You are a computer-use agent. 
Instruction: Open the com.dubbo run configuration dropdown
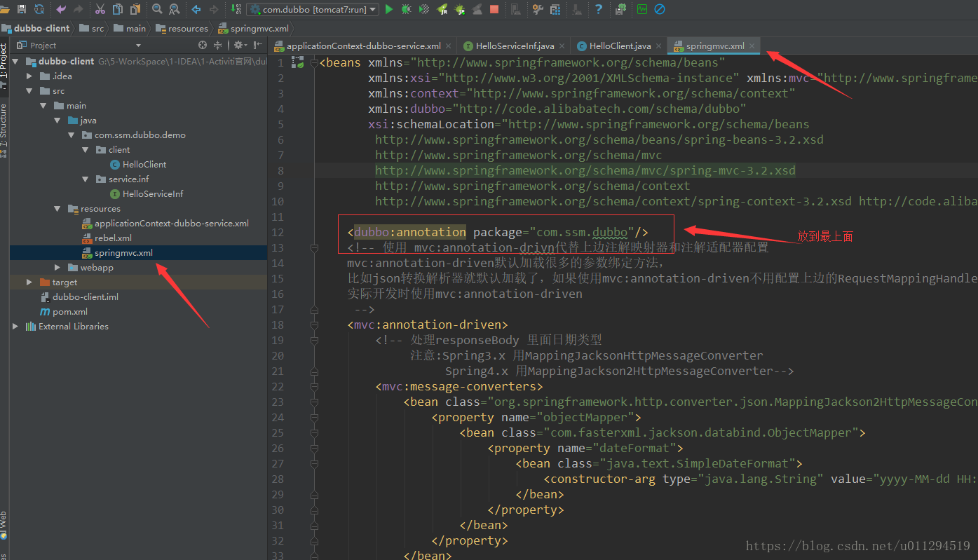(x=312, y=9)
